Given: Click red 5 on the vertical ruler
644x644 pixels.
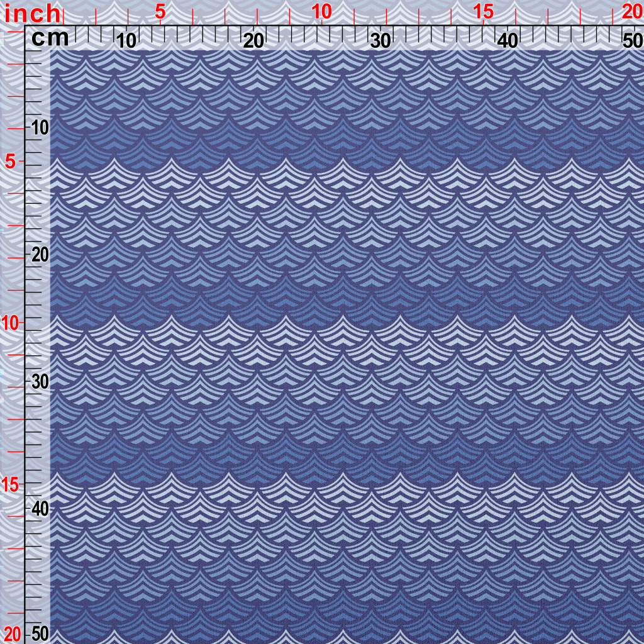Looking at the screenshot, I should (11, 162).
